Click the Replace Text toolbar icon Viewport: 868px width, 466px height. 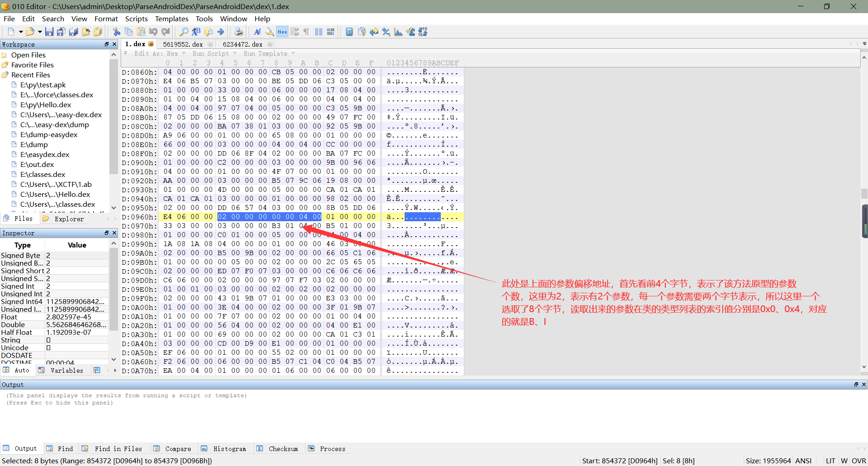pyautogui.click(x=196, y=32)
